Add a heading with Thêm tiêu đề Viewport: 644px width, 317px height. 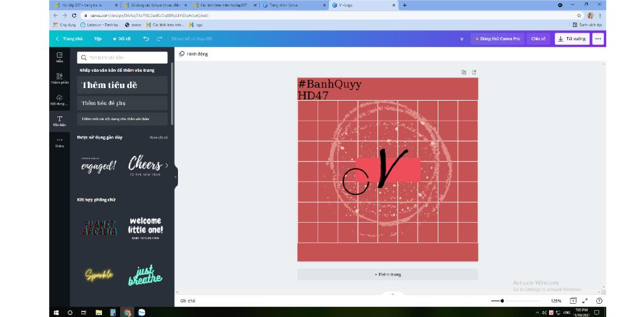[x=123, y=85]
